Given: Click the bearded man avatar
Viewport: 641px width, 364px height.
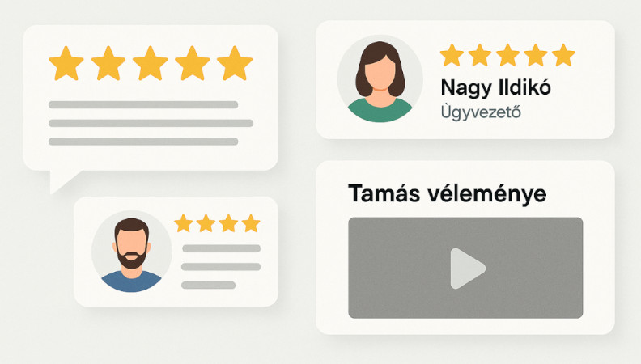Looking at the screenshot, I should 131,252.
